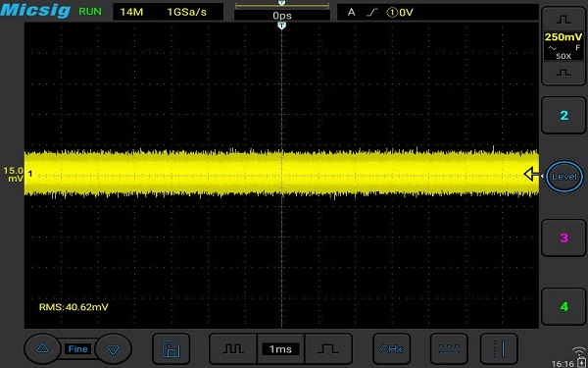Screen dimensions: 588x368
Task: Open channel 1 250mV scale settings
Action: point(563,46)
